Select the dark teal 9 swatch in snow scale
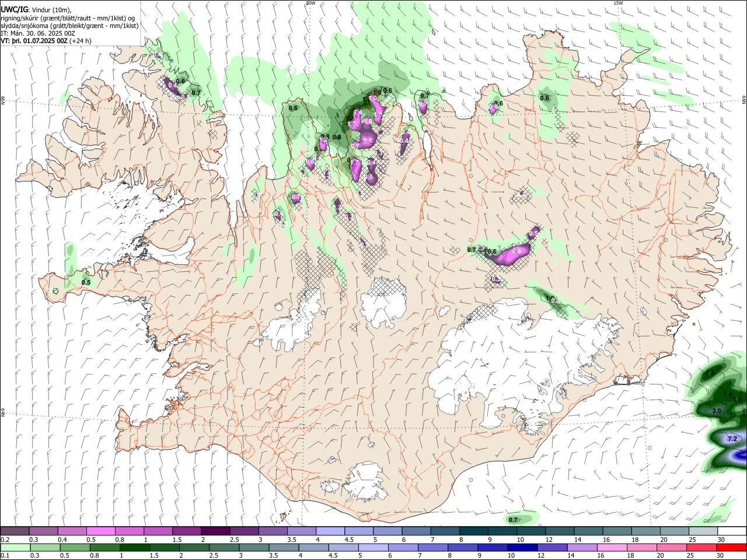747x560 pixels. [x=502, y=531]
